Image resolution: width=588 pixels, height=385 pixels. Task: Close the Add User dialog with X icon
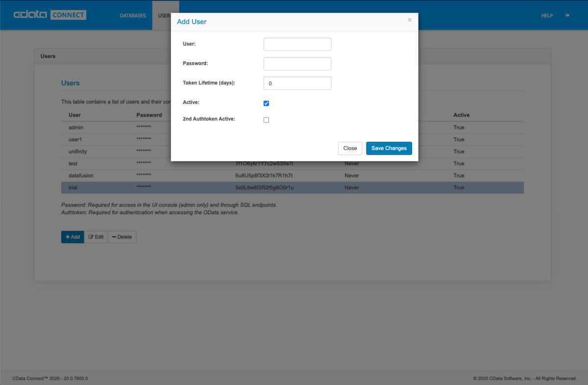tap(410, 20)
